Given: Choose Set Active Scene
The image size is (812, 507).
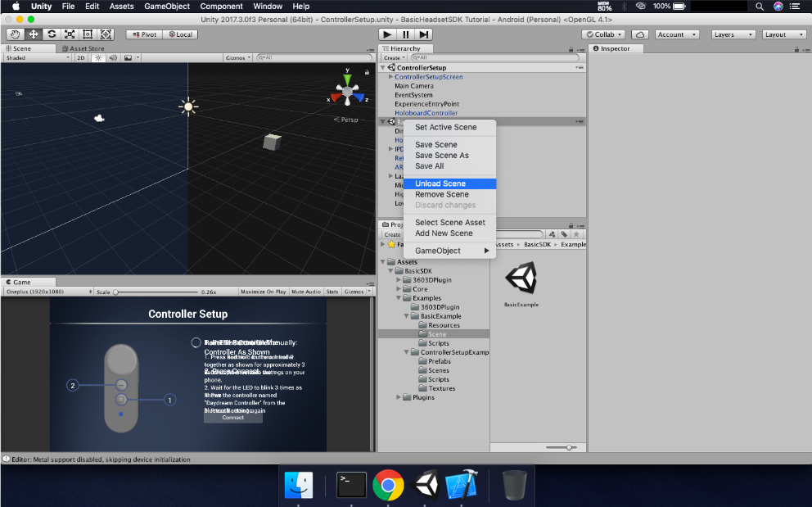Looking at the screenshot, I should pos(449,127).
